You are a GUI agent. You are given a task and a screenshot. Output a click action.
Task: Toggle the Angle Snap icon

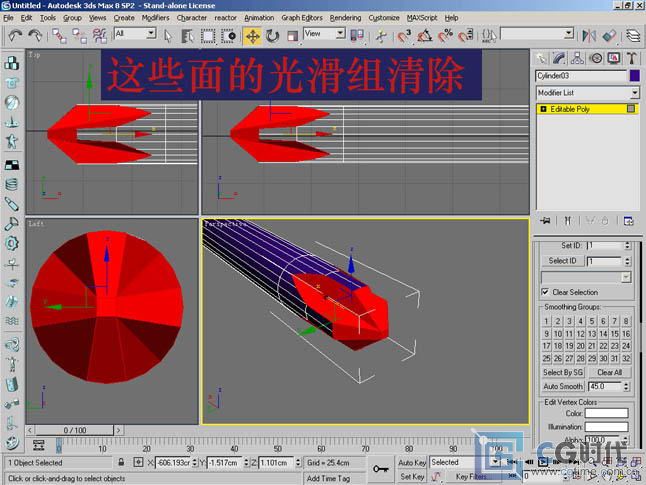pos(424,36)
